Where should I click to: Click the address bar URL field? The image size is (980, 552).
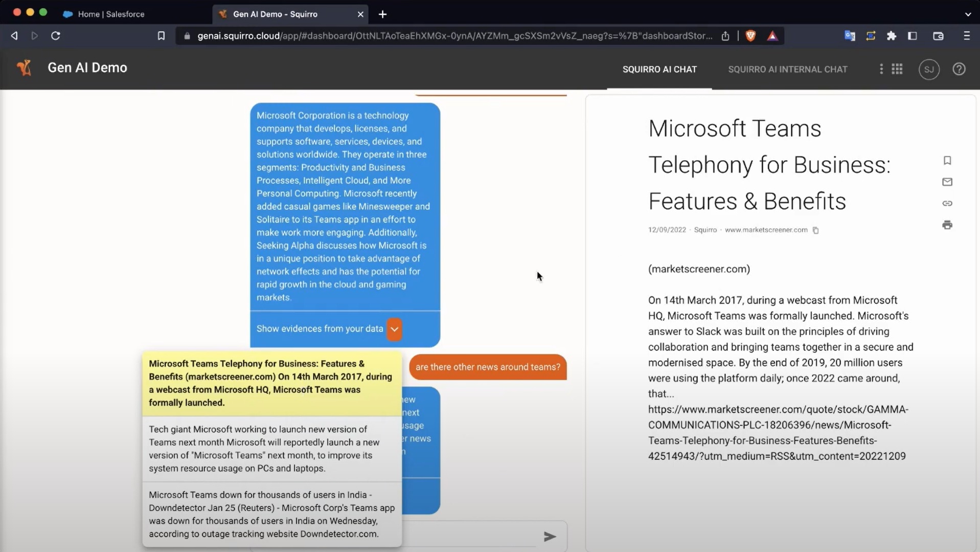coord(454,36)
